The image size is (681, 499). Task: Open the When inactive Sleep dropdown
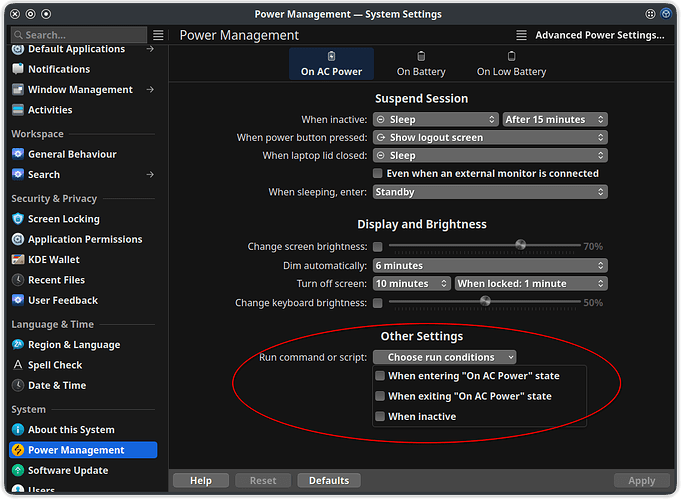pyautogui.click(x=436, y=119)
